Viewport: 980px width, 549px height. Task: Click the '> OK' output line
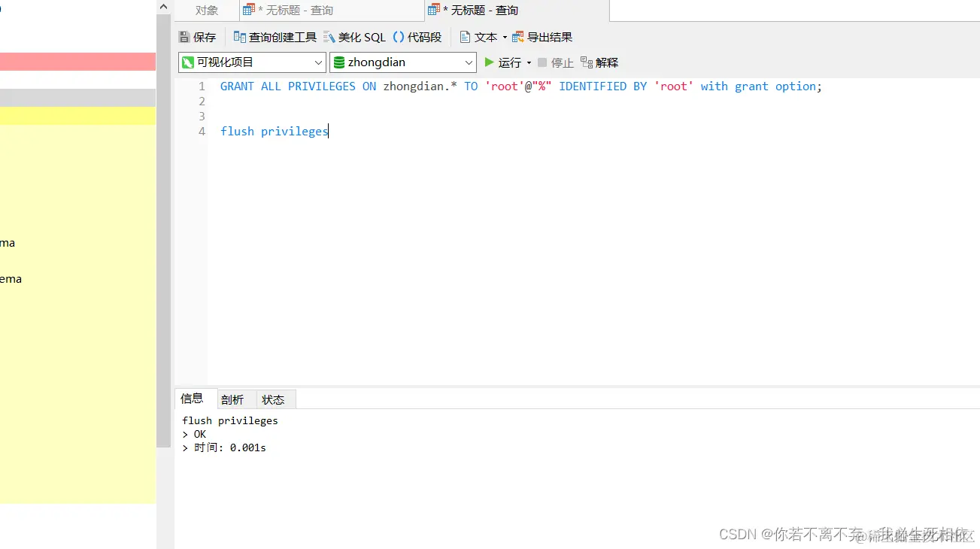pos(194,434)
